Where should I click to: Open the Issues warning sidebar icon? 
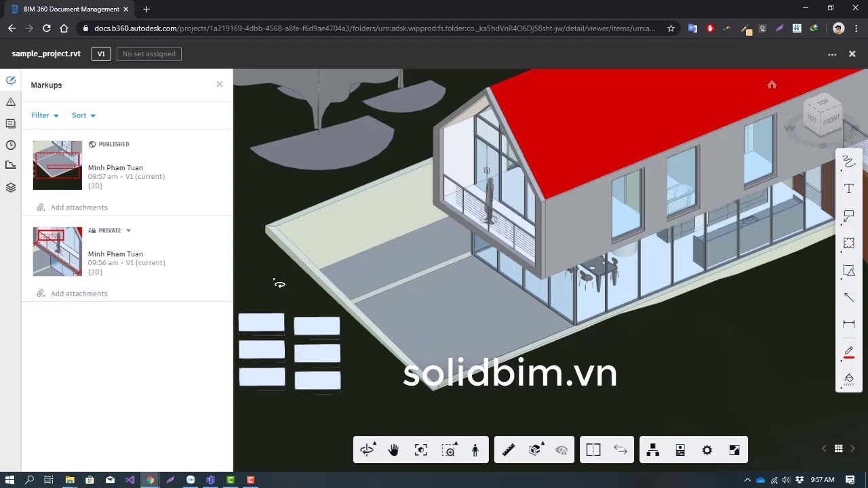tap(11, 102)
